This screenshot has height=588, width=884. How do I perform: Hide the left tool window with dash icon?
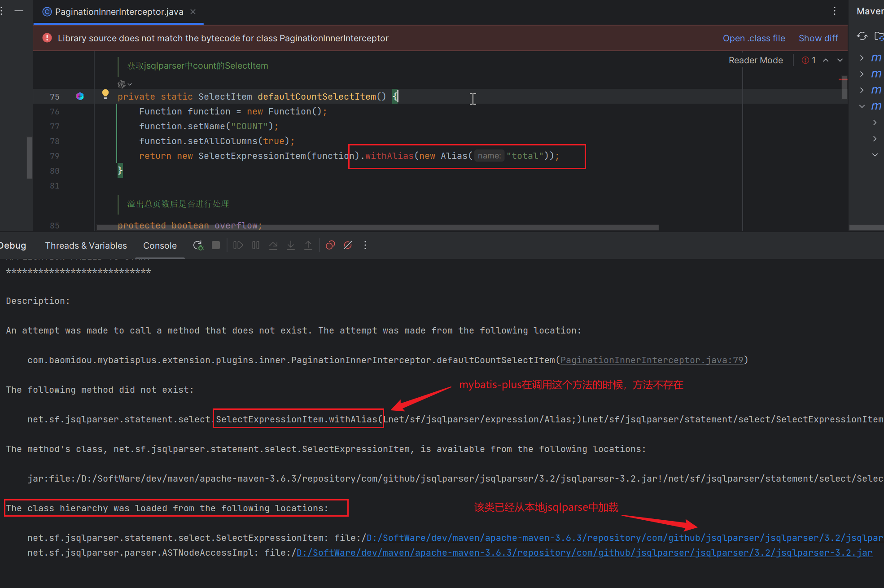(x=19, y=11)
